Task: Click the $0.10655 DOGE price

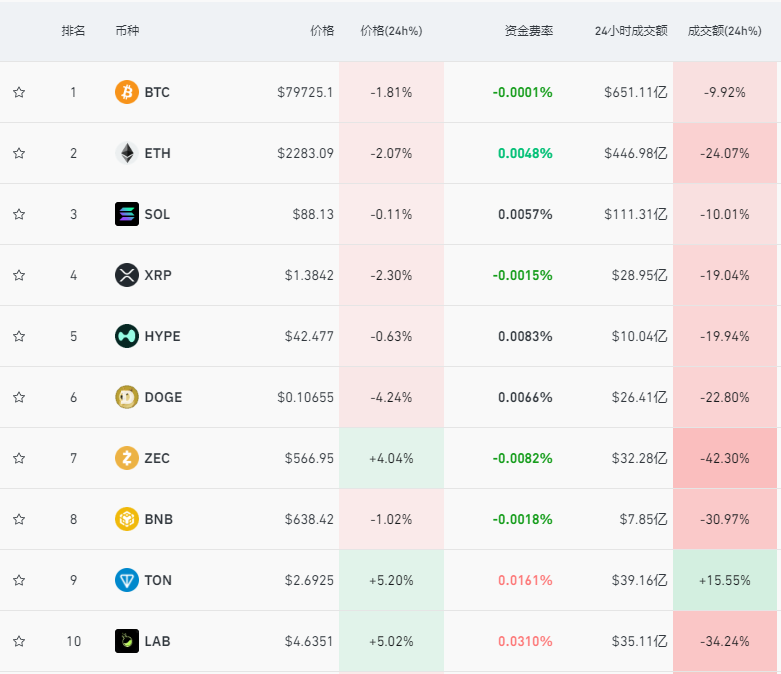Action: point(305,397)
